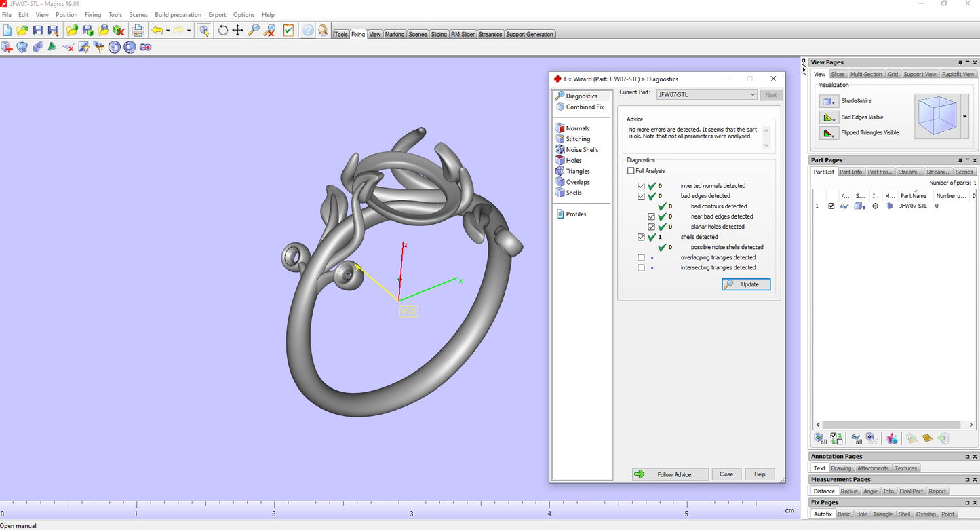Check overlapping triangles detected box

(641, 258)
